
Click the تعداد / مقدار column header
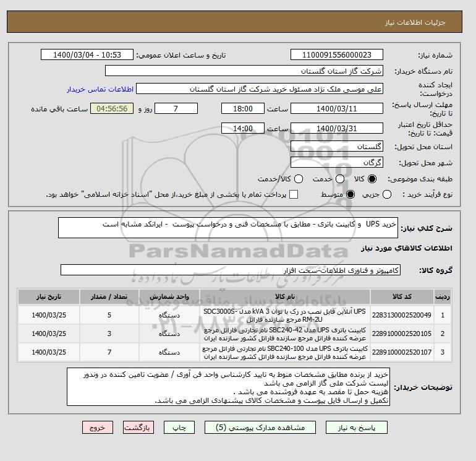point(109,296)
